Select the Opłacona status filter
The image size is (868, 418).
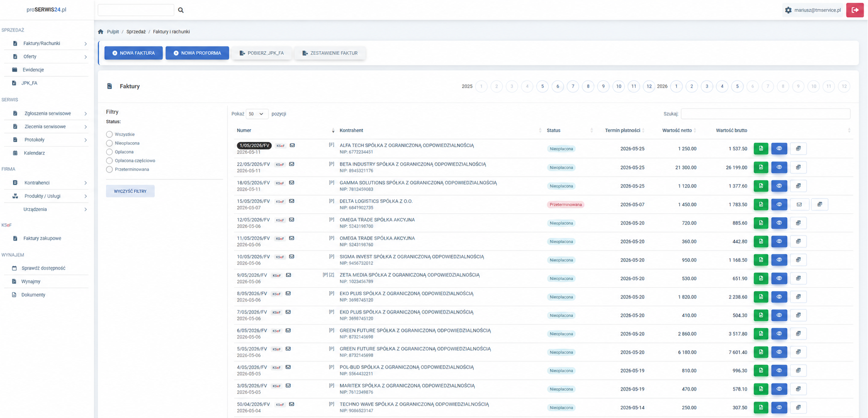[109, 152]
